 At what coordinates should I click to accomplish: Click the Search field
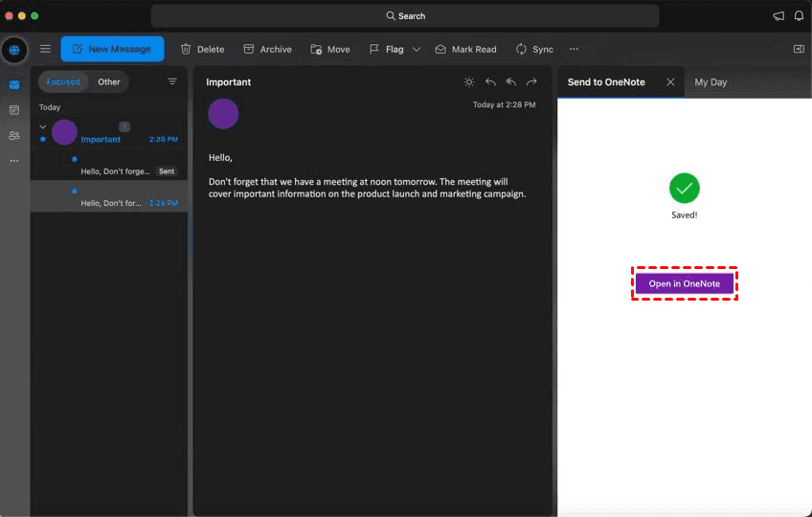tap(405, 16)
